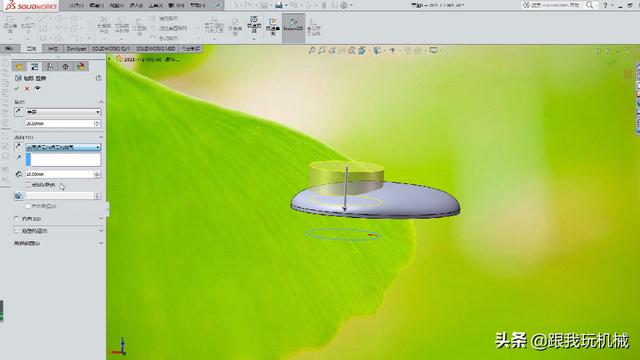Toggle detailed preview eye icon
Screen dimensions: 640x360
click(38, 88)
